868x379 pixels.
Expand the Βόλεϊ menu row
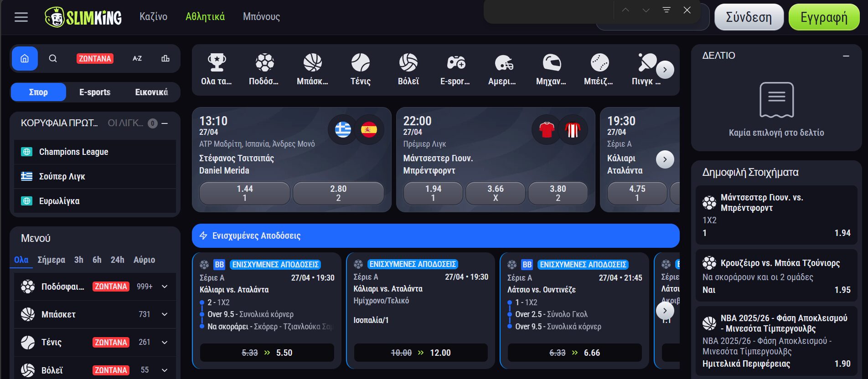(x=165, y=370)
